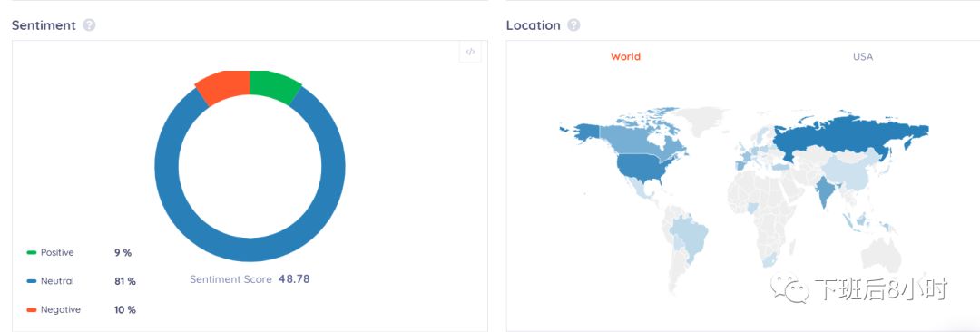This screenshot has height=332, width=980.
Task: Click the Sentiment Score value 48.78
Action: (x=294, y=278)
